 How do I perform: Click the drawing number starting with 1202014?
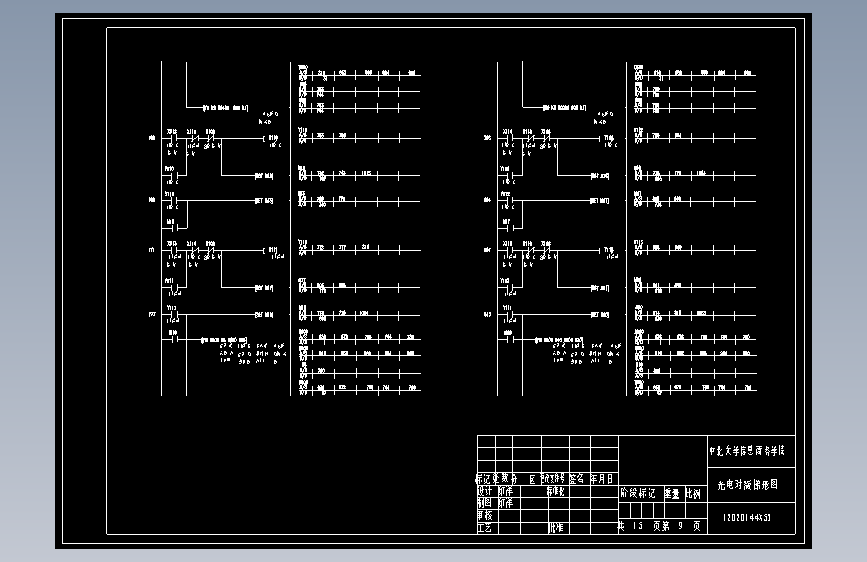(747, 518)
